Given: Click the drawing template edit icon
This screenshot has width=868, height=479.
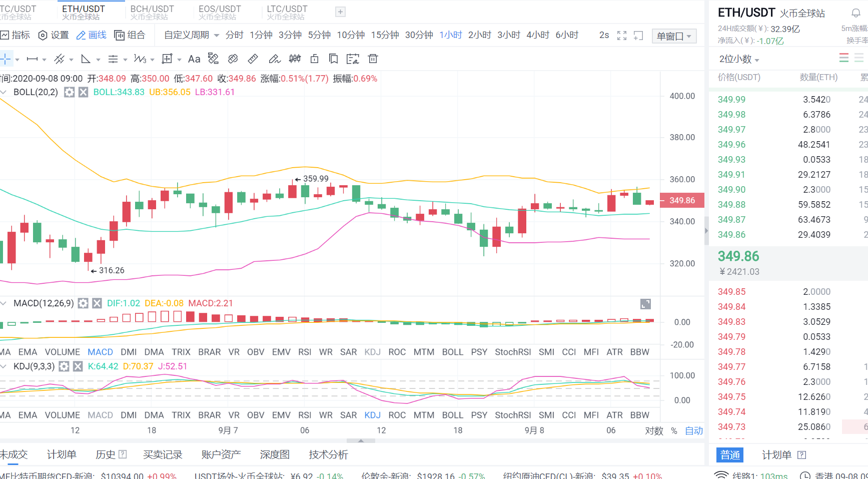Looking at the screenshot, I should (x=353, y=59).
